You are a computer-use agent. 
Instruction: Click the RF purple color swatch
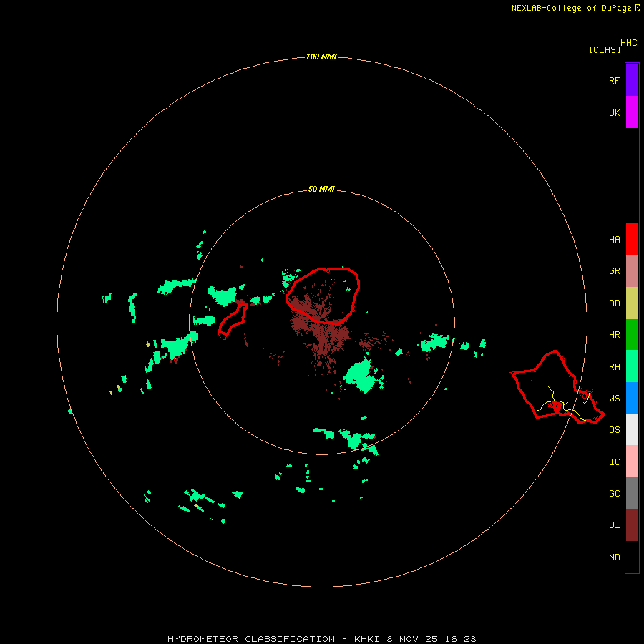[x=632, y=79]
